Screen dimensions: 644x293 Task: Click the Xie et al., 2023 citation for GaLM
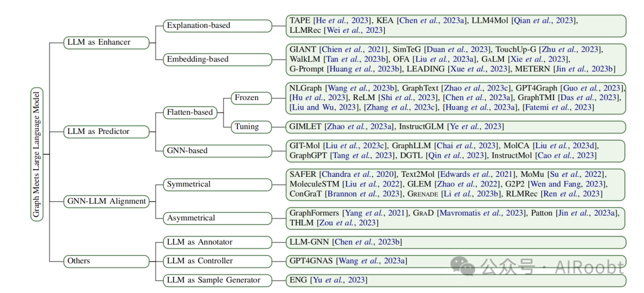(x=539, y=59)
